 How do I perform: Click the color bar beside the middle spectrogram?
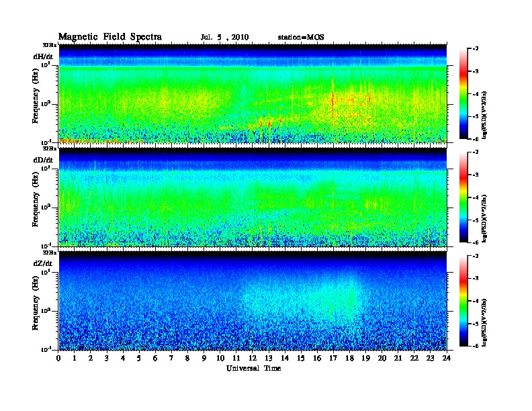pyautogui.click(x=463, y=197)
